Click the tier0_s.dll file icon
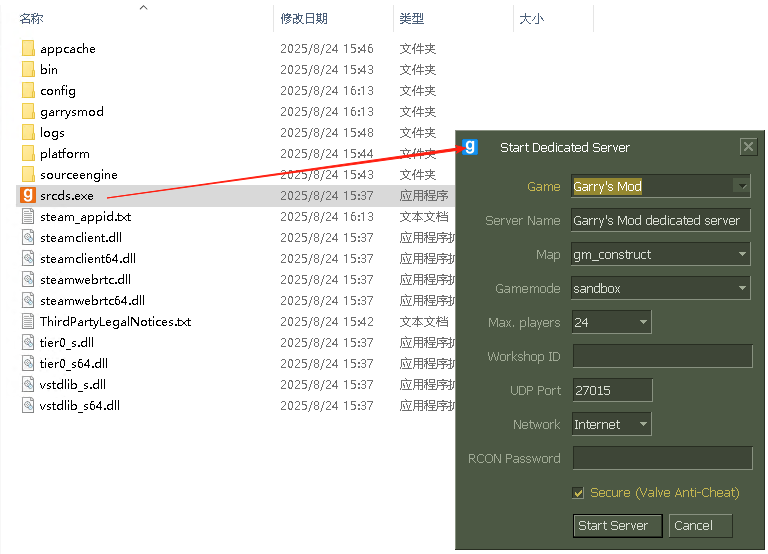The width and height of the screenshot is (768, 554). (28, 342)
